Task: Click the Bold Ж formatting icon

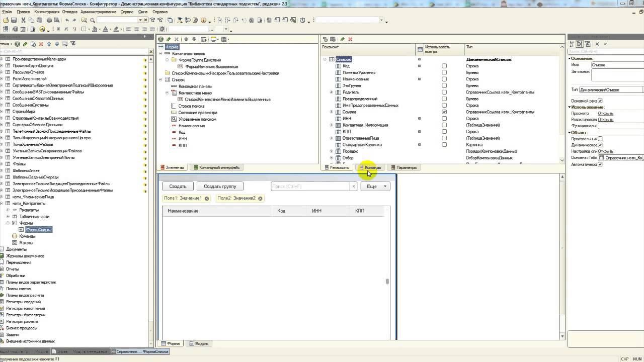Action: click(x=58, y=29)
